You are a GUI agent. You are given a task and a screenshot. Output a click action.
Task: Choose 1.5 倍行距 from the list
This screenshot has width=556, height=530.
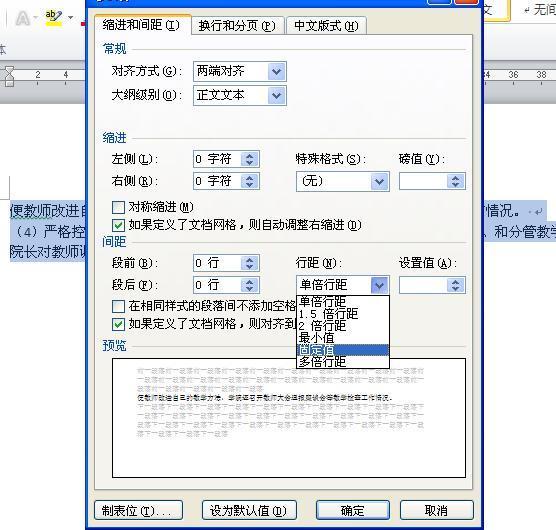pyautogui.click(x=343, y=314)
